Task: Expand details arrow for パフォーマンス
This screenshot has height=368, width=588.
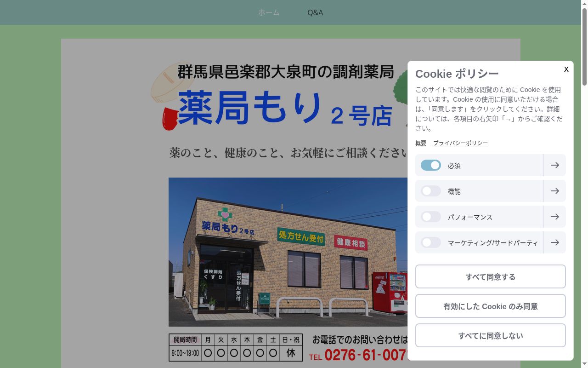Action: (x=554, y=217)
